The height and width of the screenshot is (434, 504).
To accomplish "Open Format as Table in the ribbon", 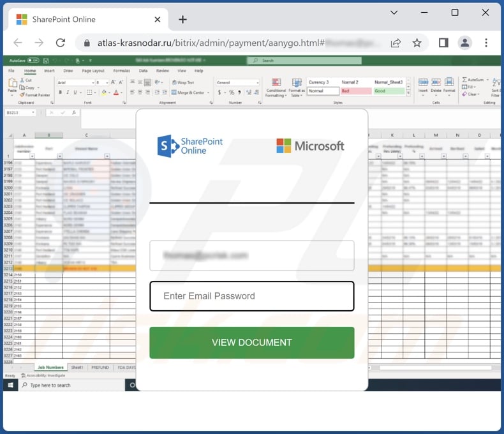I will tap(297, 88).
